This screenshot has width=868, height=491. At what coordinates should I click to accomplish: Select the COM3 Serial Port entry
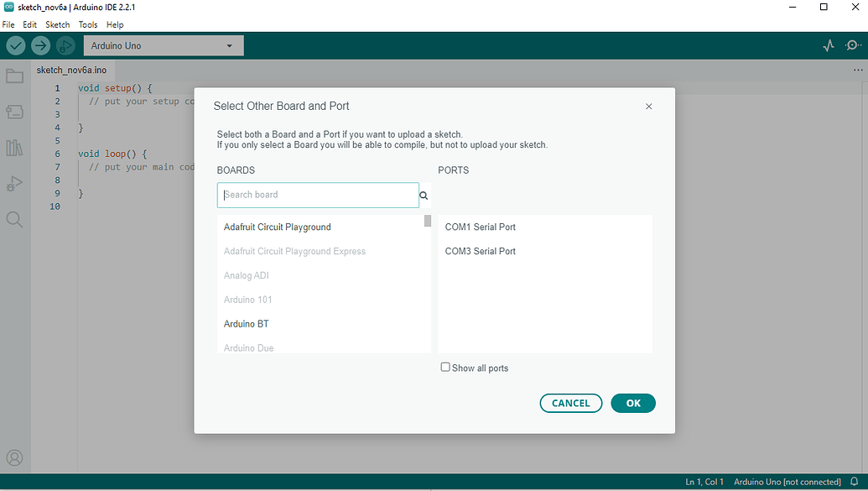[x=480, y=251]
